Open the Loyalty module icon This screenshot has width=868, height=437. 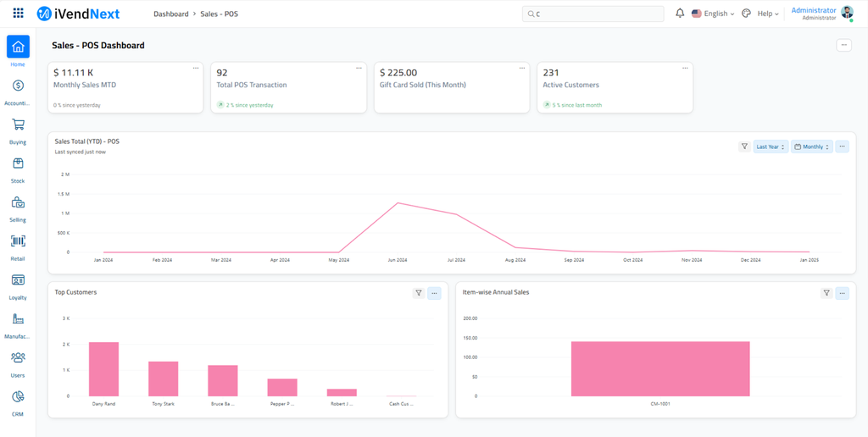tap(18, 280)
